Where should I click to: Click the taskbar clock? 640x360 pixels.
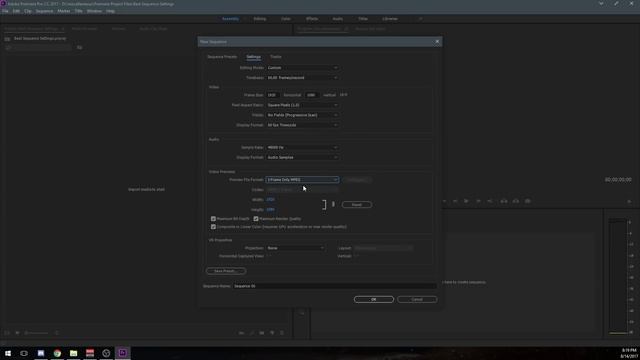pyautogui.click(x=629, y=353)
